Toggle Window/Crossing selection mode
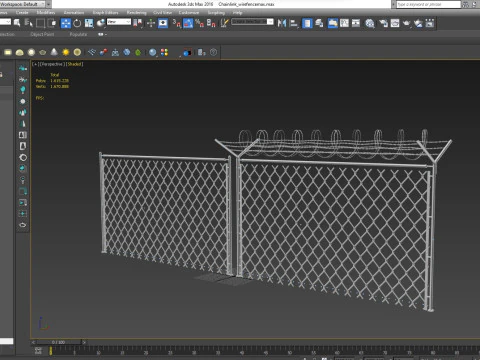Viewport: 480px width, 360px height. coord(52,23)
